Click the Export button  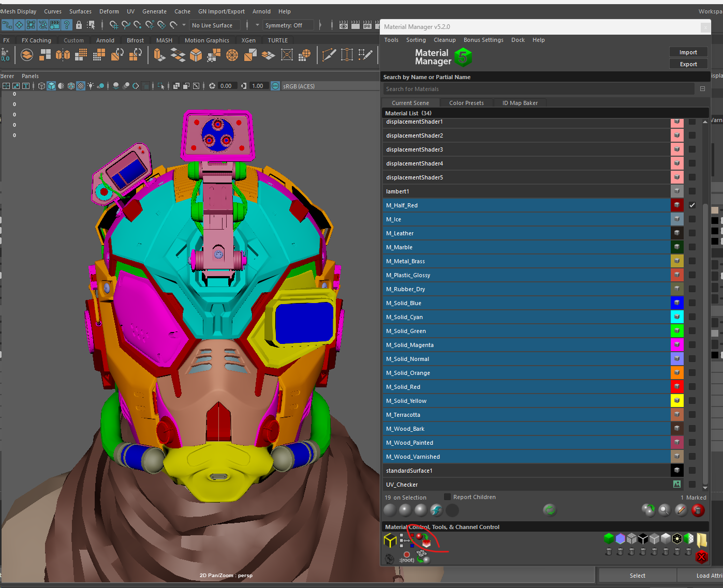(x=688, y=64)
